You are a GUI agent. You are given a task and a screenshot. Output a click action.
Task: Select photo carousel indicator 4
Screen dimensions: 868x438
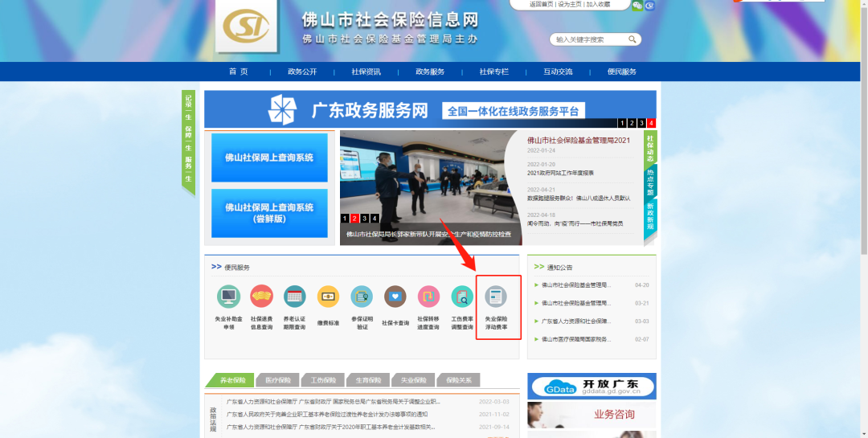tap(375, 218)
